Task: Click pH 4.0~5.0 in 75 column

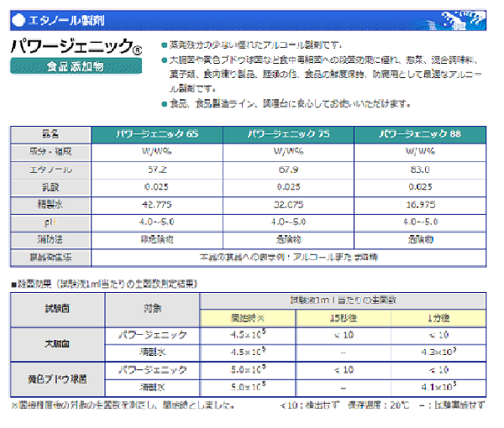Action: click(288, 222)
